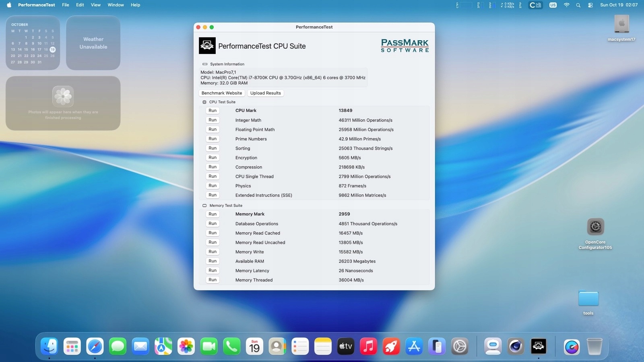Open Control Center in the menu bar
This screenshot has height=362, width=644.
[x=590, y=5]
